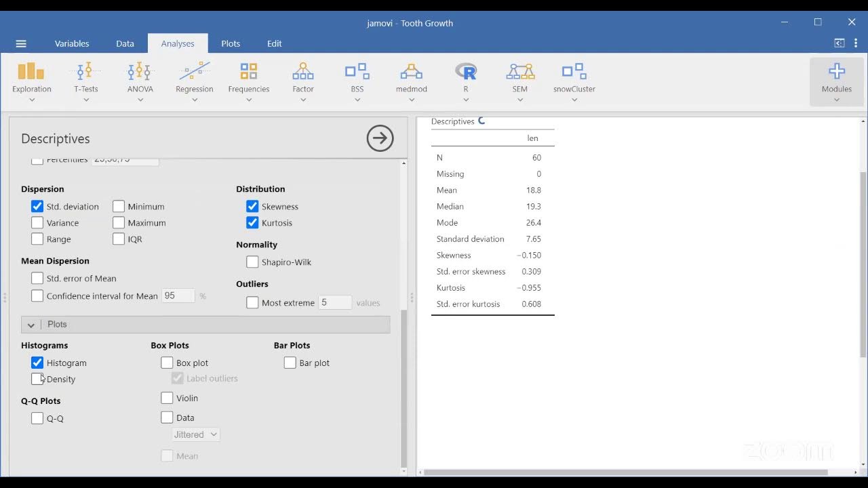Edit the confidence interval 95 field
Viewport: 868px width, 488px height.
click(178, 296)
